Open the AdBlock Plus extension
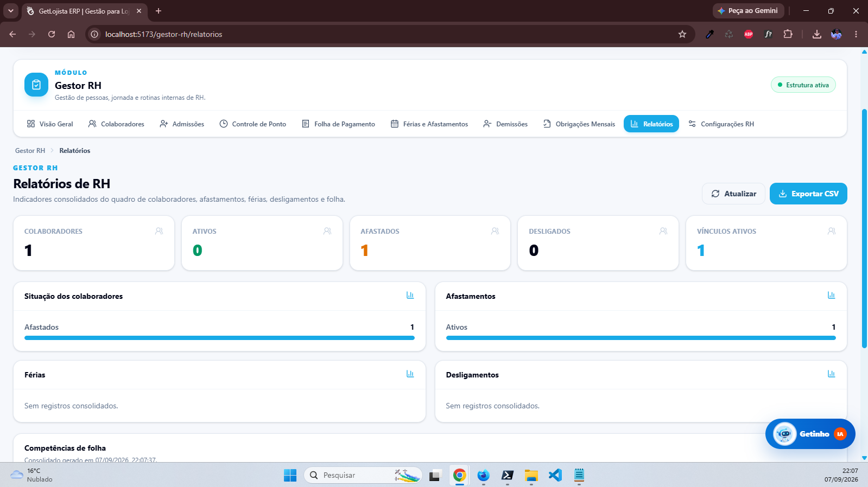The height and width of the screenshot is (487, 868). click(749, 34)
